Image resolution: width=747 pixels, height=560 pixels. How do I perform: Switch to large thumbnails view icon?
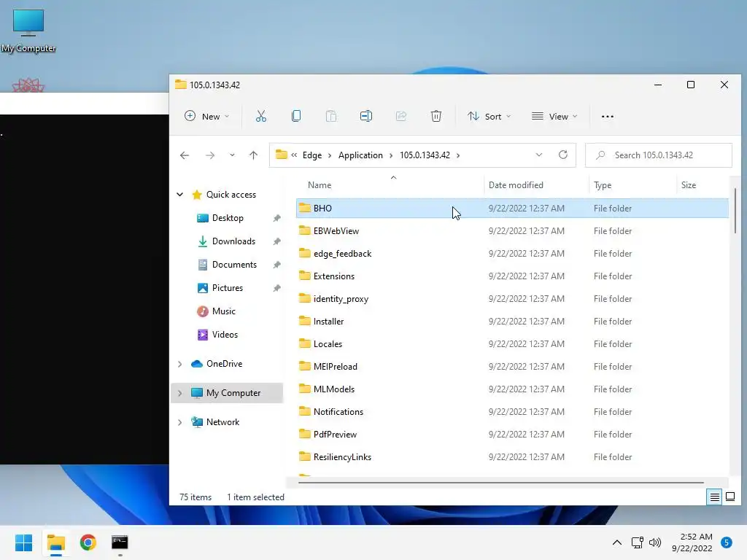729,497
